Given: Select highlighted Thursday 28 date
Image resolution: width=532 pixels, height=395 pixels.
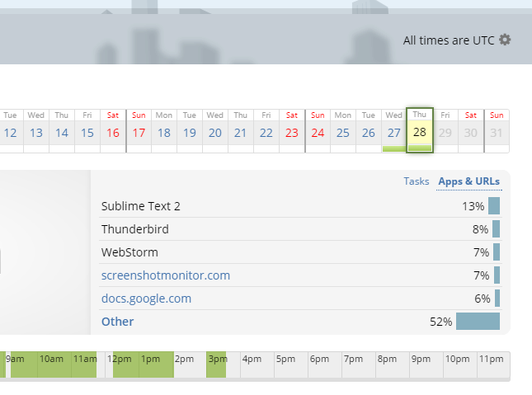Looking at the screenshot, I should 420,130.
